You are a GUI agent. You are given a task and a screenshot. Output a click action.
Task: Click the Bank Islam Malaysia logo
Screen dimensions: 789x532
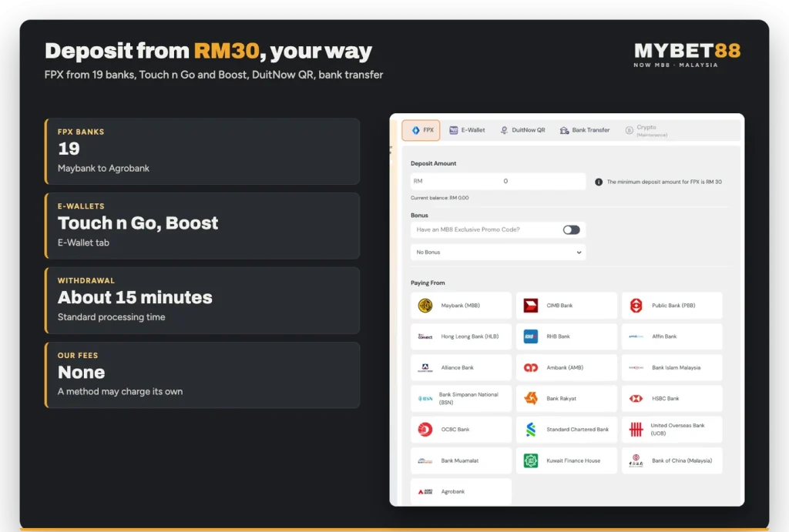pos(636,367)
